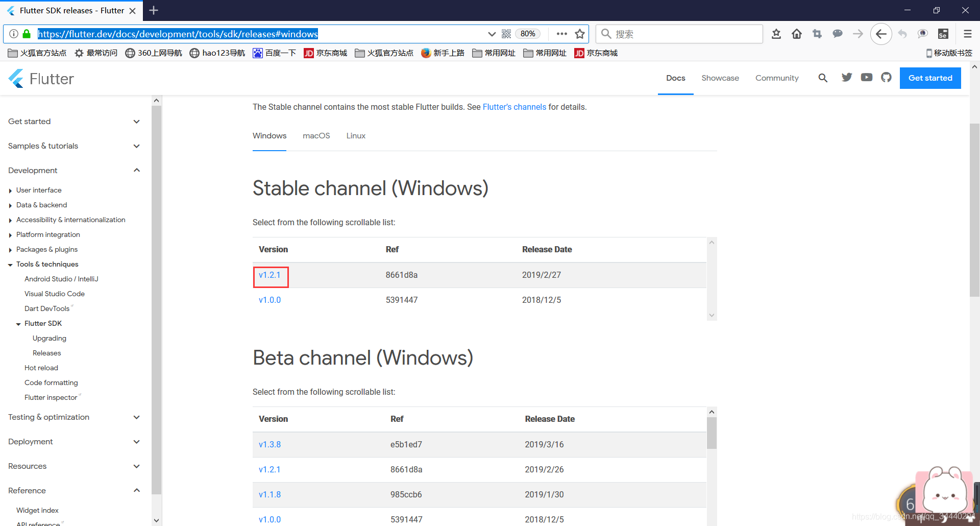Open the URL history dropdown arrow
The height and width of the screenshot is (526, 980).
tap(492, 34)
